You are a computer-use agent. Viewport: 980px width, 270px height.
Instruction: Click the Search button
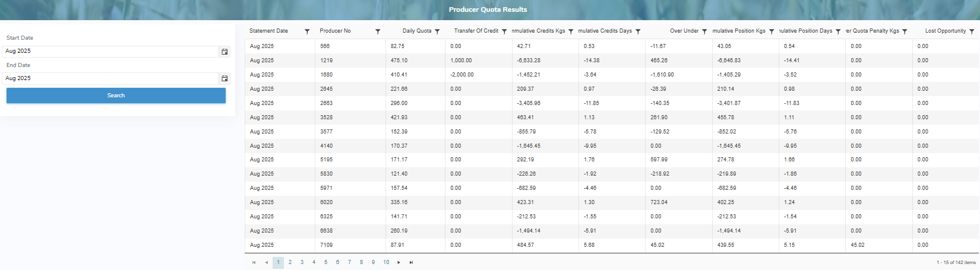[x=116, y=96]
